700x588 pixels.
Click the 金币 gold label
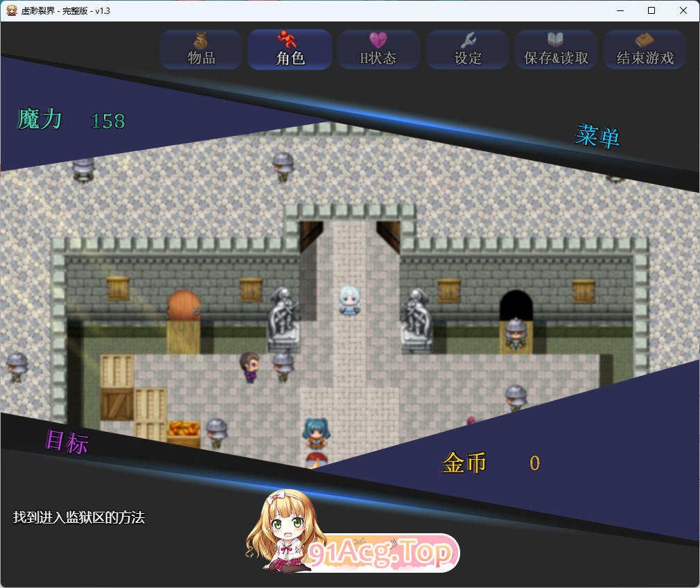pos(464,463)
